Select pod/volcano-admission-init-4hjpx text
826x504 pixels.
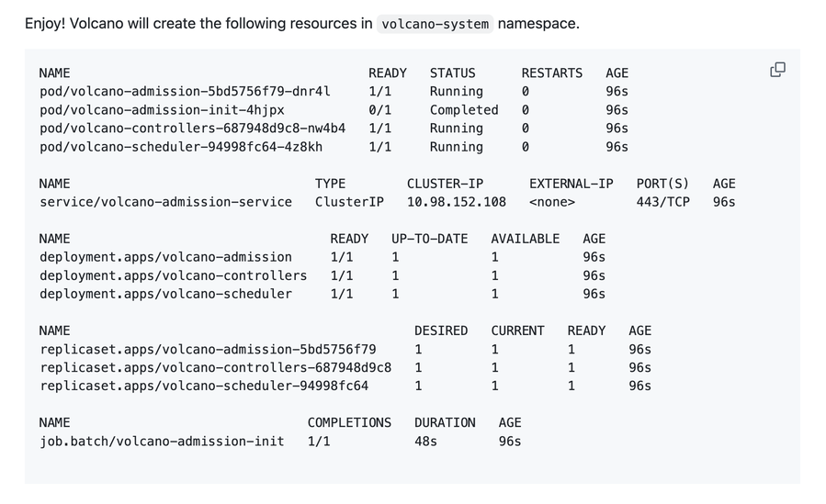(162, 110)
